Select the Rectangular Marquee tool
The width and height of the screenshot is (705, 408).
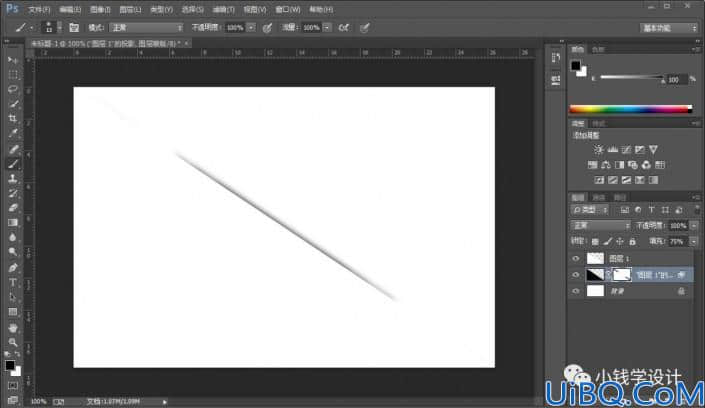(x=13, y=74)
